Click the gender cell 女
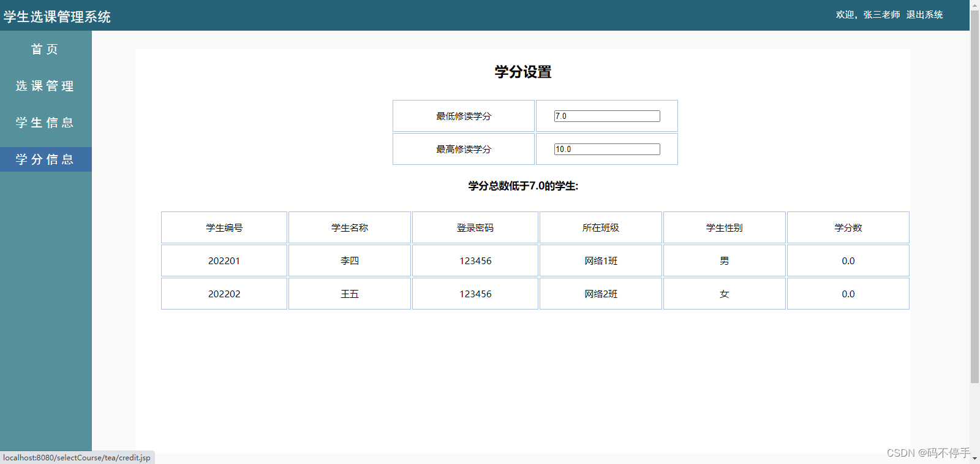Viewport: 980px width, 464px height. [725, 294]
